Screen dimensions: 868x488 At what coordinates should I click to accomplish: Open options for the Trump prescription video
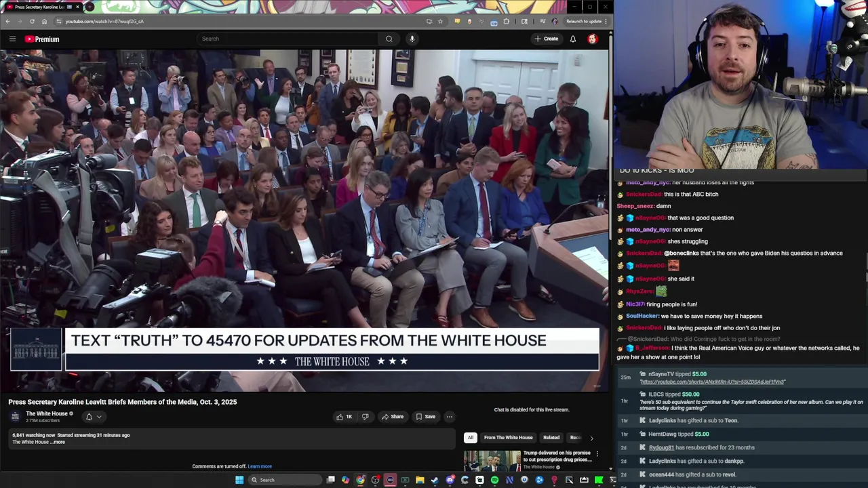(x=597, y=453)
